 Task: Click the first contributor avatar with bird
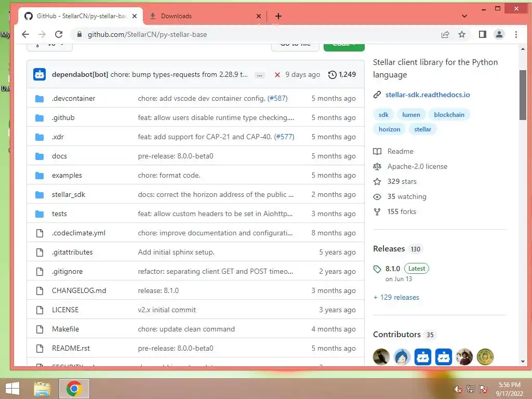[381, 357]
